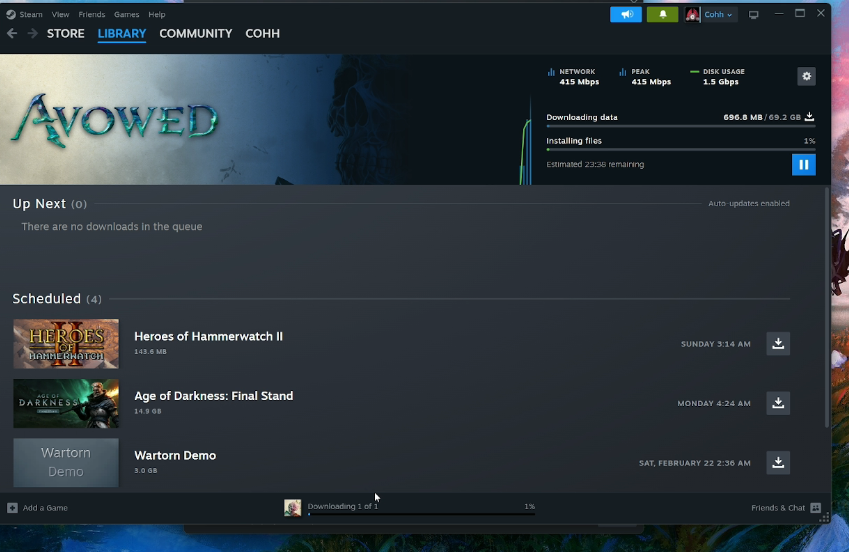Open the COHH profile tab

coord(263,34)
